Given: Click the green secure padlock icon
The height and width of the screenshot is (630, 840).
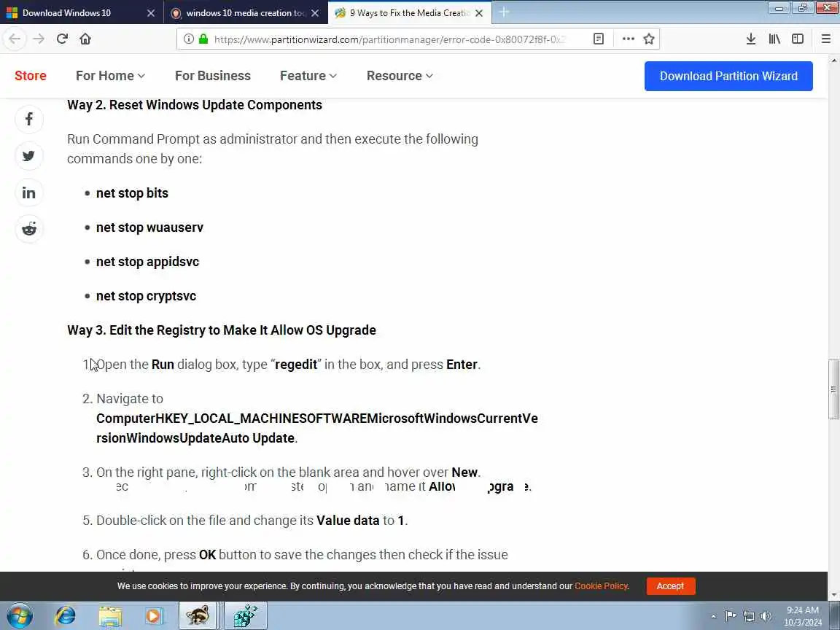Looking at the screenshot, I should click(203, 39).
